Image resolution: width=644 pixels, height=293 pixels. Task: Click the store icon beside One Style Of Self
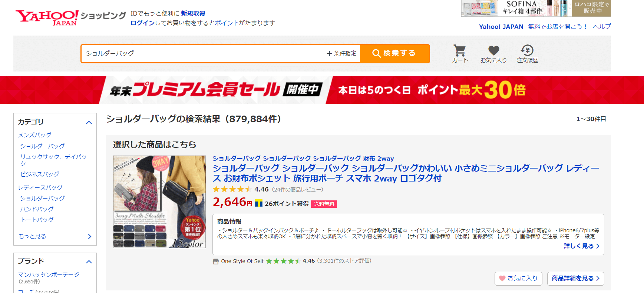(x=216, y=262)
